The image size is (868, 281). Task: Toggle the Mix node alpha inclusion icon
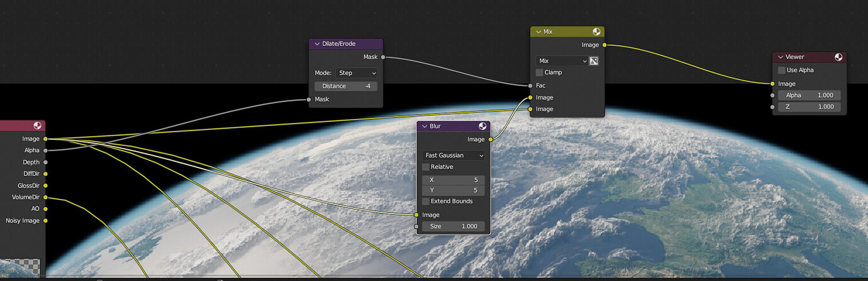point(593,61)
